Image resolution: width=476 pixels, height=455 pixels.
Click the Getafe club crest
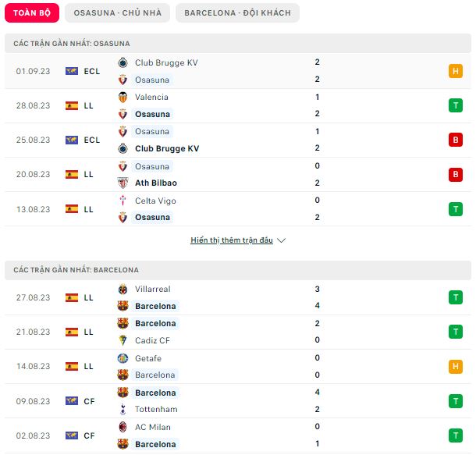click(123, 358)
